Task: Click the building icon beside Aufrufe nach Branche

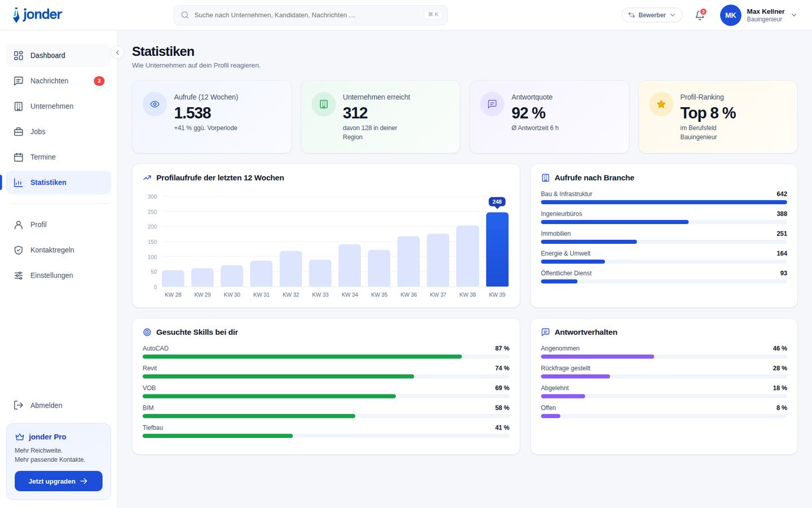Action: 545,178
